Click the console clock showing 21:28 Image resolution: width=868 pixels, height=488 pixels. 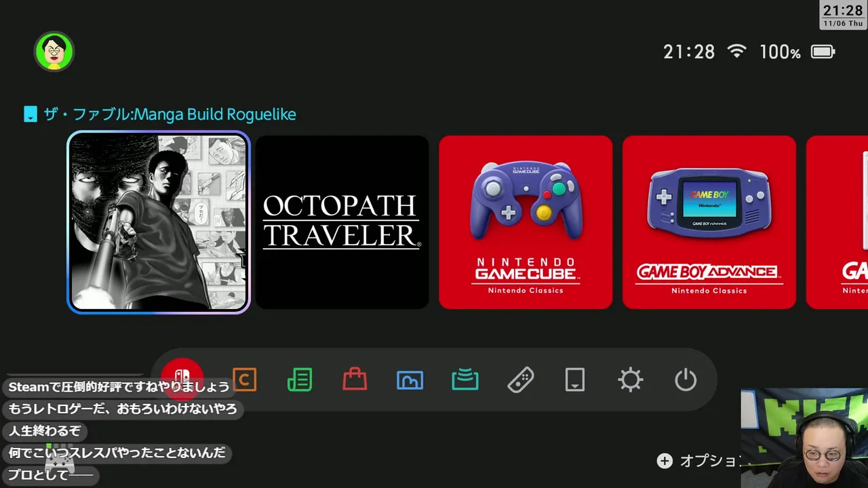pos(689,52)
